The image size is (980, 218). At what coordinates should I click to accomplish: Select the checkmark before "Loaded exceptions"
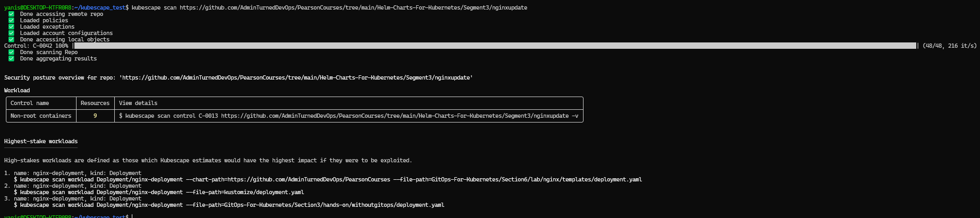[11, 27]
